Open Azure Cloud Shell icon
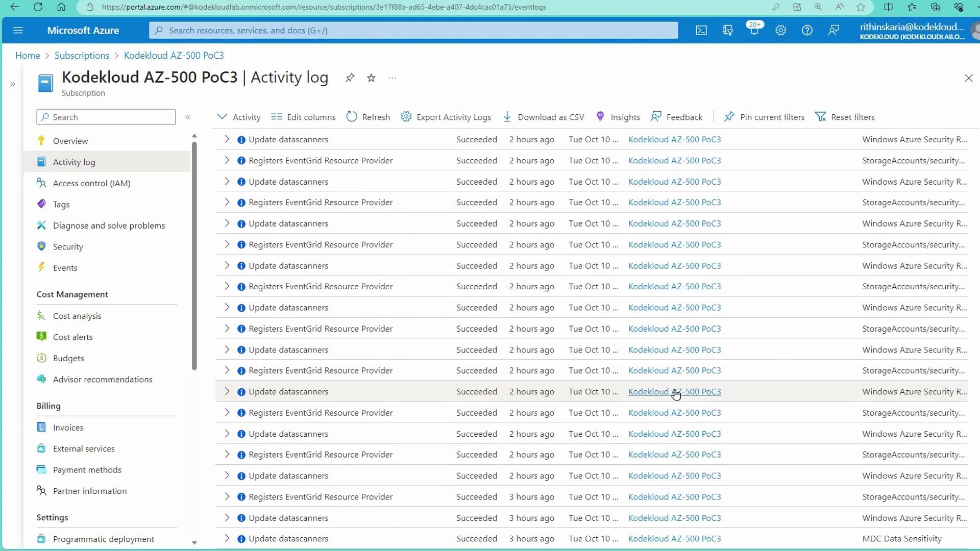980x551 pixels. (701, 31)
